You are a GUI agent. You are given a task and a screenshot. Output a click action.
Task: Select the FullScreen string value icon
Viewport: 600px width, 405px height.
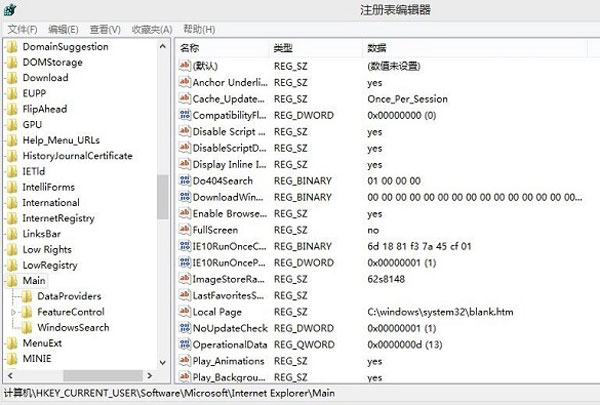click(184, 230)
